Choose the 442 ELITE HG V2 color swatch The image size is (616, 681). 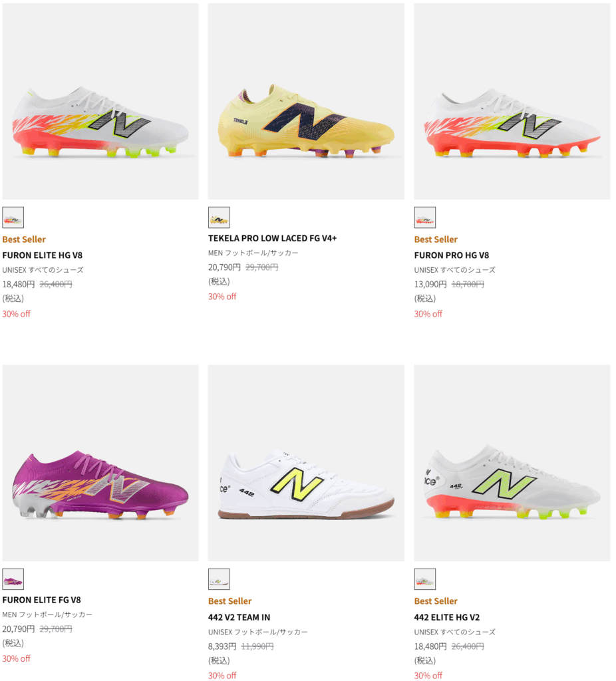coord(425,579)
